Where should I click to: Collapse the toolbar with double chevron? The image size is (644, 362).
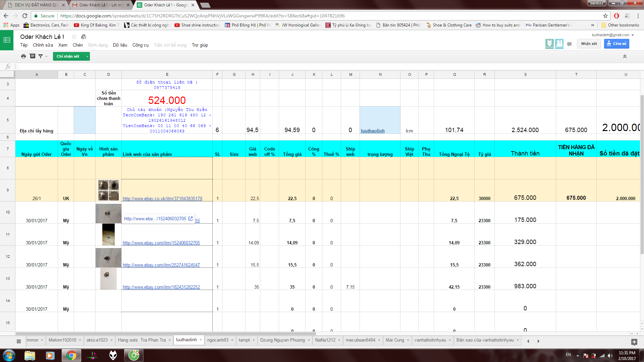coord(625,56)
